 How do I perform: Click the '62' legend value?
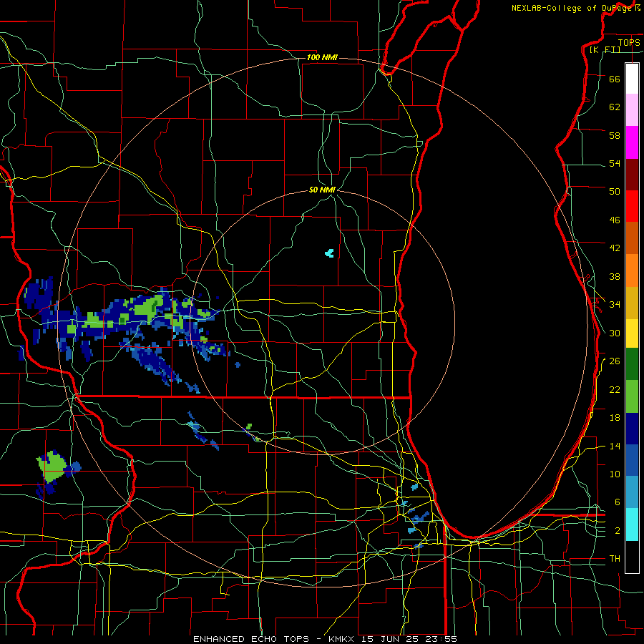615,107
